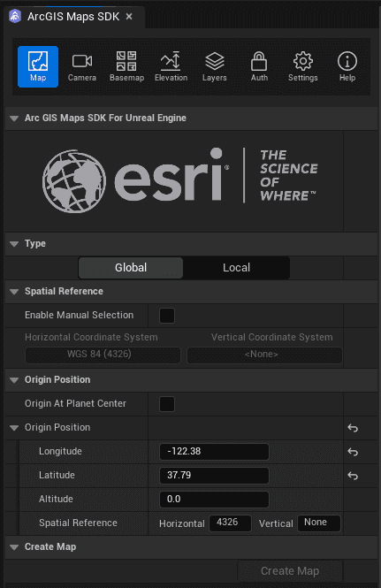Reset Longitude value to default
This screenshot has width=381, height=588.
click(353, 452)
